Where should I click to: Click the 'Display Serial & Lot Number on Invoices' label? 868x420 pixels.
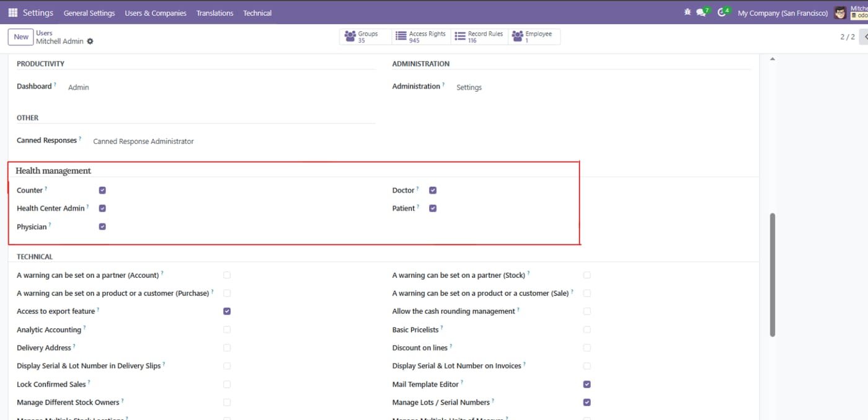pos(457,366)
